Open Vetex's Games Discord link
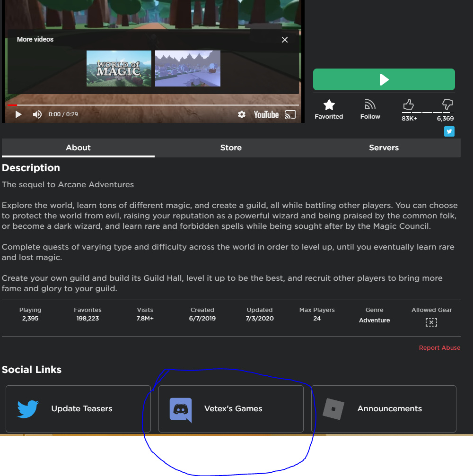 click(231, 409)
